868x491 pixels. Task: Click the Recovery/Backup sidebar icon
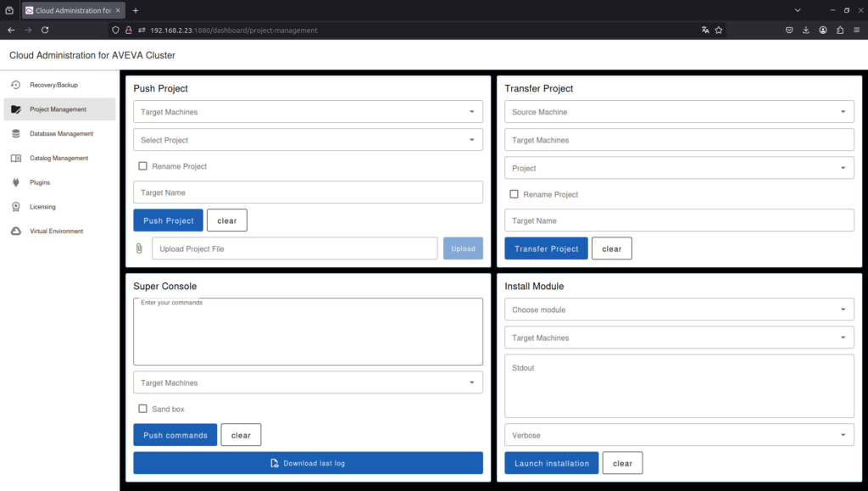click(x=15, y=85)
